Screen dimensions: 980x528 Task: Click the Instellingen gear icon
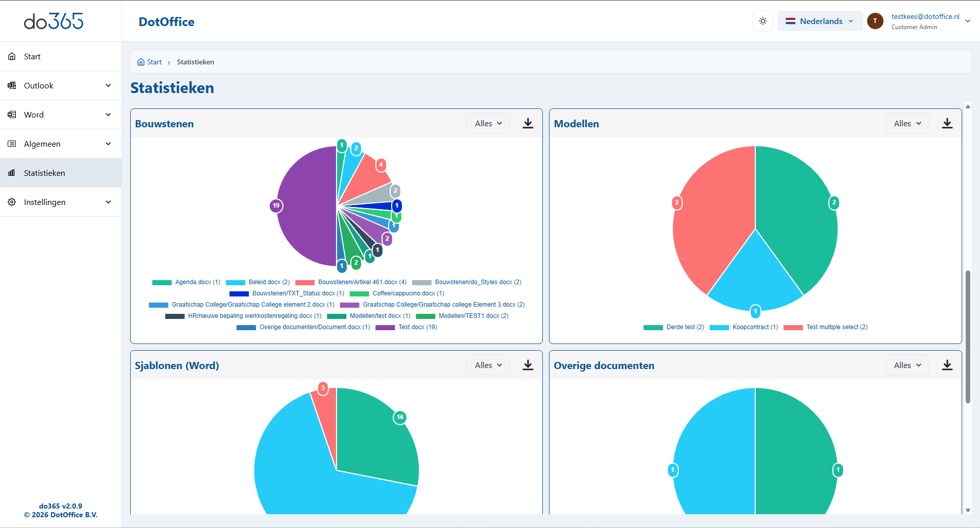point(12,202)
